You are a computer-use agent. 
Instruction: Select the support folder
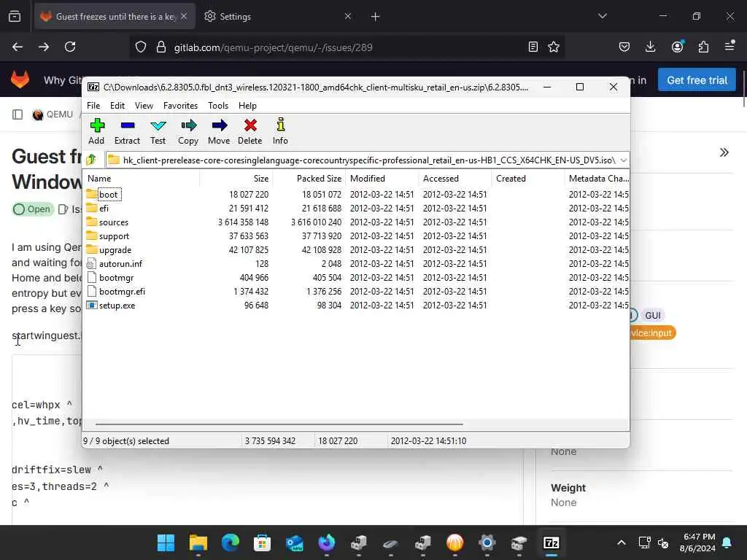(114, 236)
